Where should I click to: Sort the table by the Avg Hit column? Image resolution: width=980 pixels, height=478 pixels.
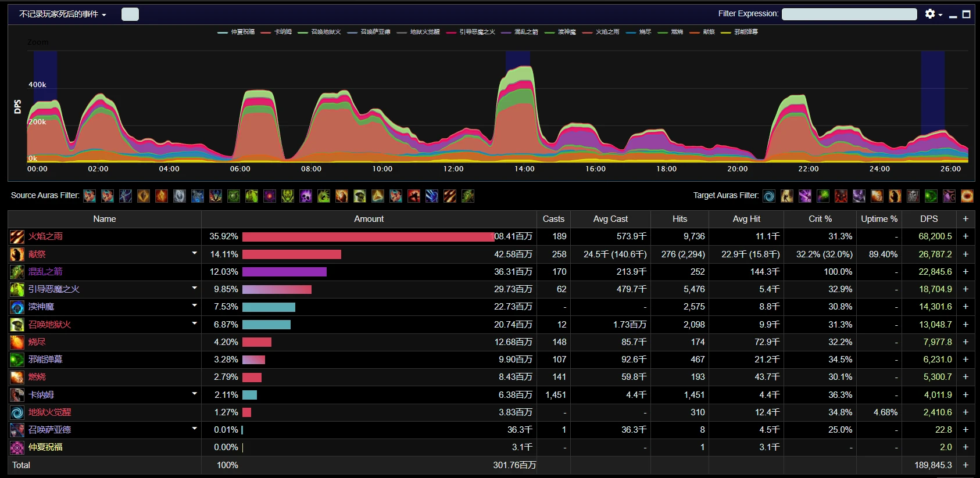pos(746,219)
